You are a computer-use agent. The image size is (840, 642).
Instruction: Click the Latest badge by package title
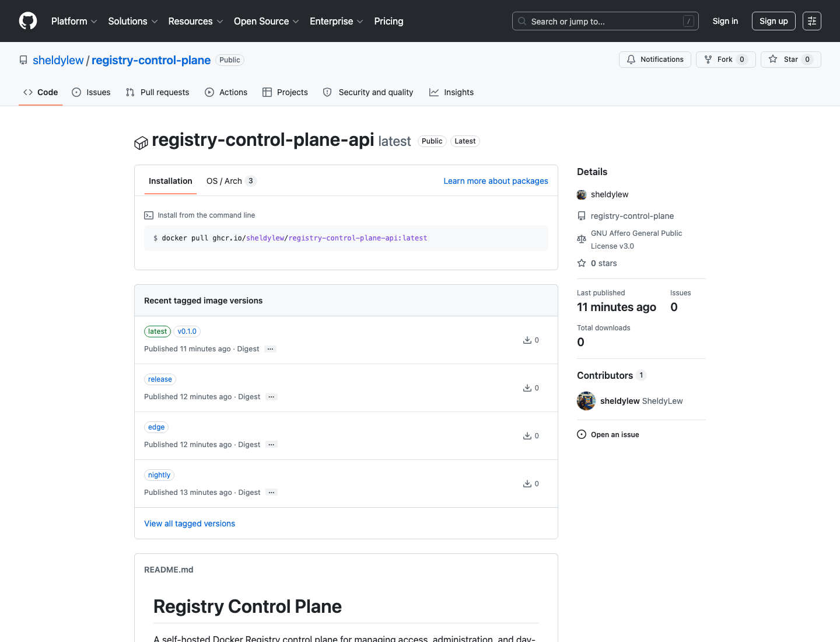465,141
